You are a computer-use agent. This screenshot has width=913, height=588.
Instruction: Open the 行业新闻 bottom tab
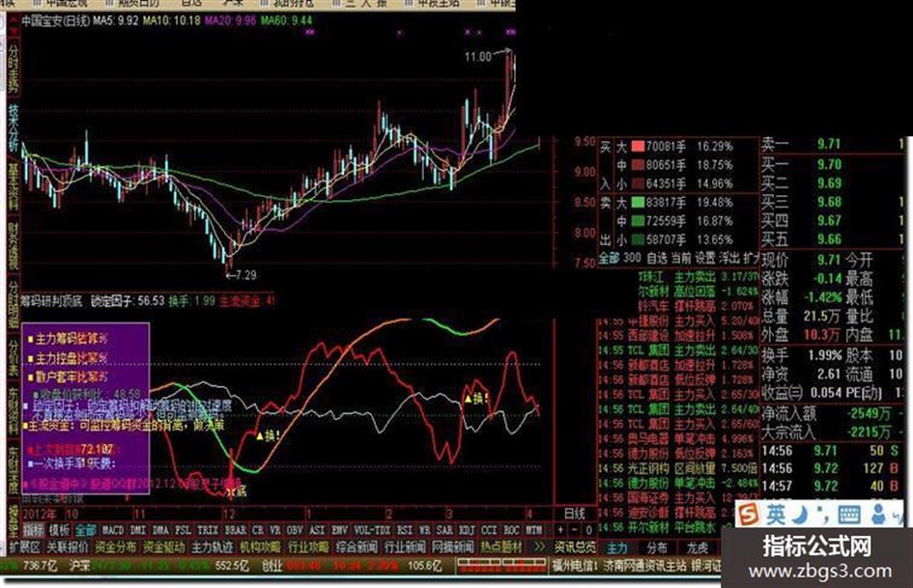(405, 547)
